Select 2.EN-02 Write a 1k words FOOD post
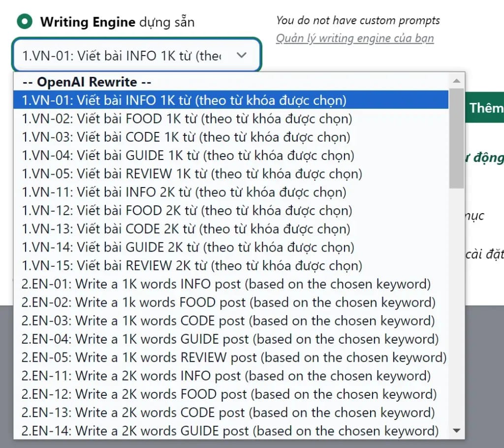Screen dimensions: 504x448 coord(231,302)
